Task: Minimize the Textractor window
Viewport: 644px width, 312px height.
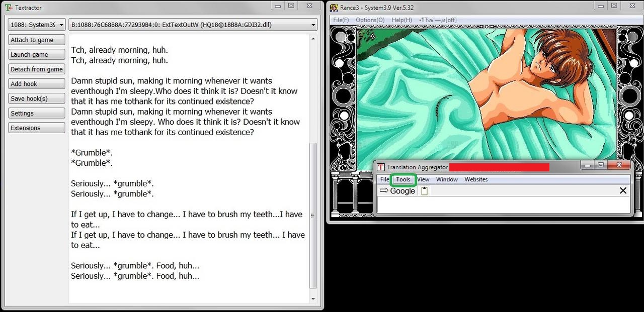Action: [279, 6]
